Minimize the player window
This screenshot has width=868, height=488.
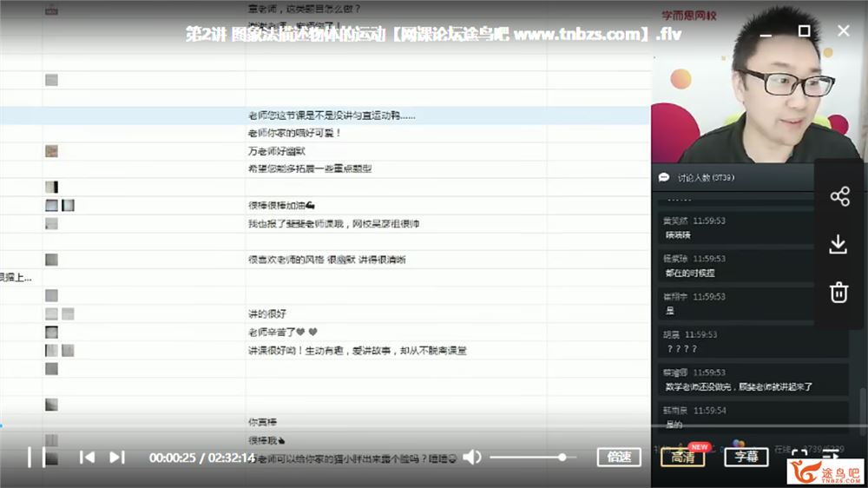tap(766, 30)
